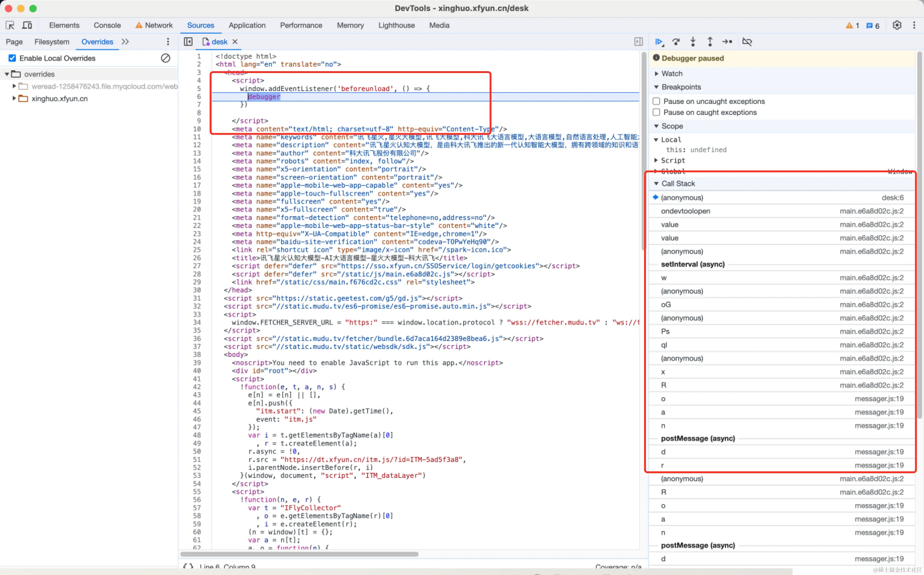
Task: Expand the xinghuo.xfyun.cn folder
Action: coord(14,98)
